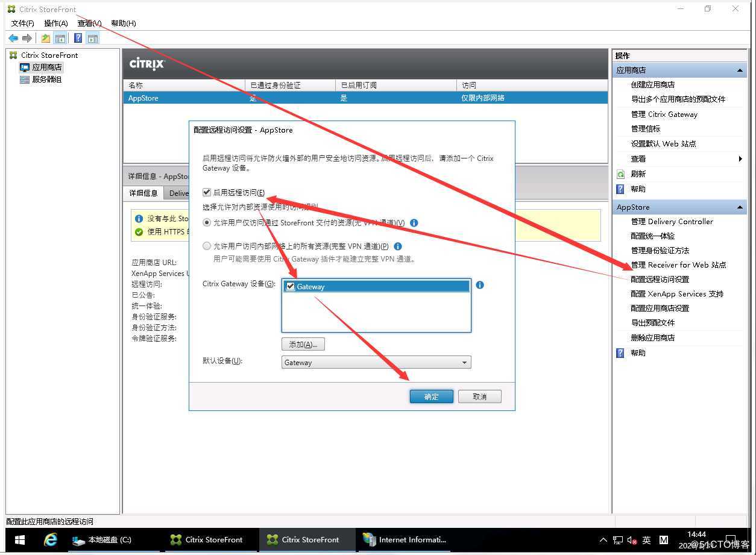Select the no VPN tunnel radio option
Screen dimensions: 756x555
coord(207,222)
